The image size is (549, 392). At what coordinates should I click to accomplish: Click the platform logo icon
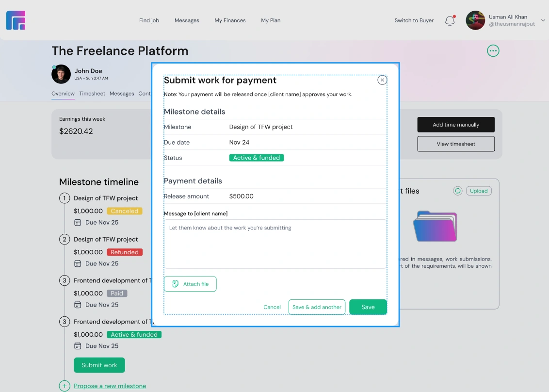[x=16, y=20]
